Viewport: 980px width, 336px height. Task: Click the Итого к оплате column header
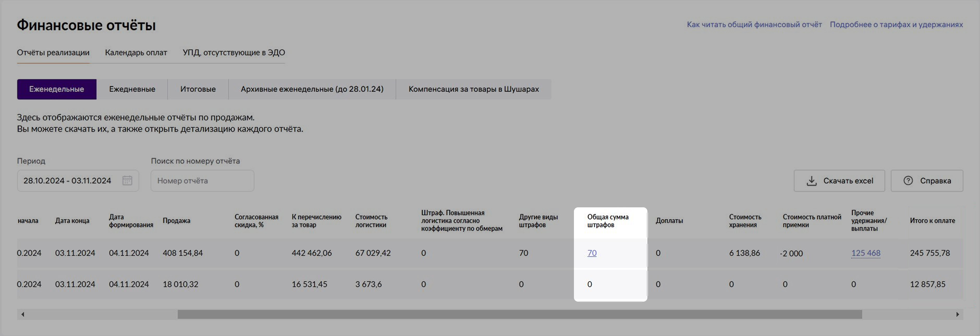click(x=933, y=221)
